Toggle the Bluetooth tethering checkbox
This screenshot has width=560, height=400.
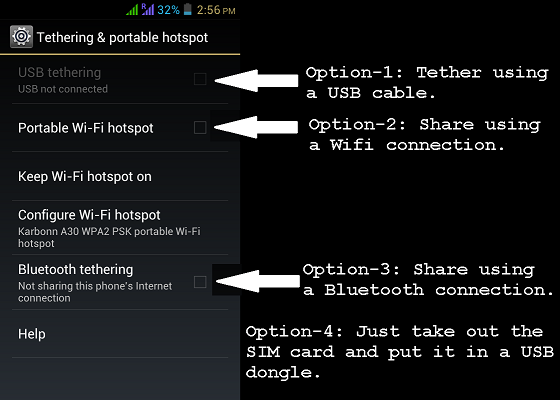pos(200,282)
